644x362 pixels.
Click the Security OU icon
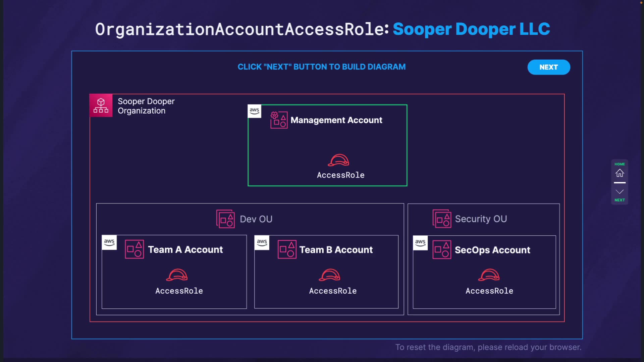pos(442,219)
